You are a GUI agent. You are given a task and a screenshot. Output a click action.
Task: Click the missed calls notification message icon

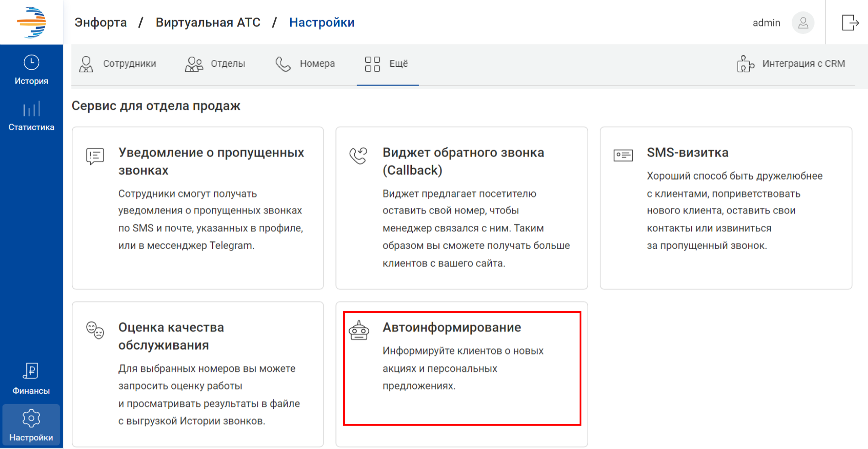[95, 156]
